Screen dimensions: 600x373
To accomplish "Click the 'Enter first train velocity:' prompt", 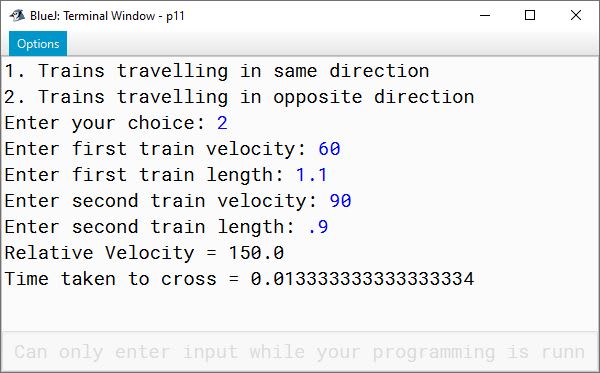I will click(155, 149).
